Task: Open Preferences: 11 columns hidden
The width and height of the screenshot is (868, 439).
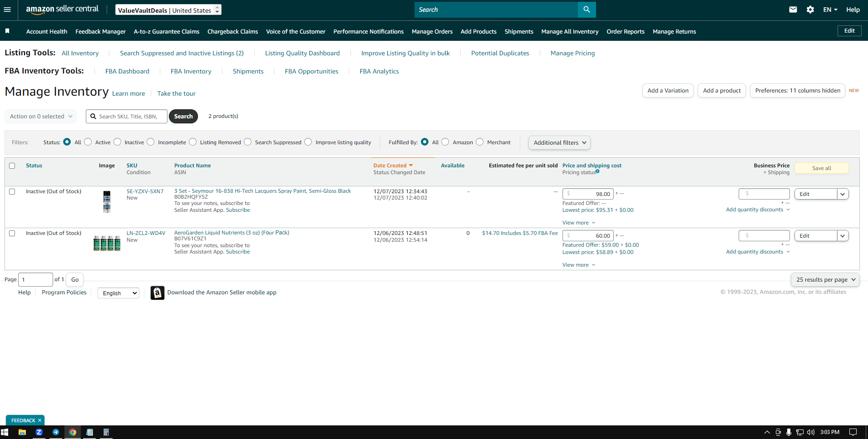Action: (x=798, y=90)
